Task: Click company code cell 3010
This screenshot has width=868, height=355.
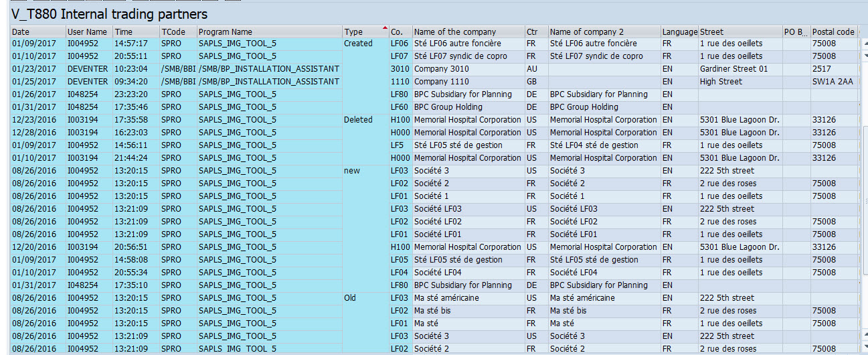Action: (400, 69)
